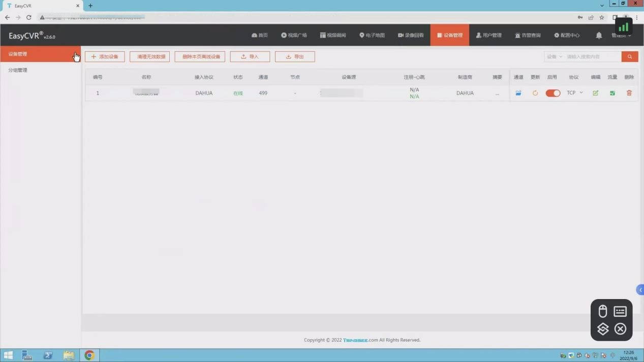Click the overlay keyboard icon

[x=620, y=311]
